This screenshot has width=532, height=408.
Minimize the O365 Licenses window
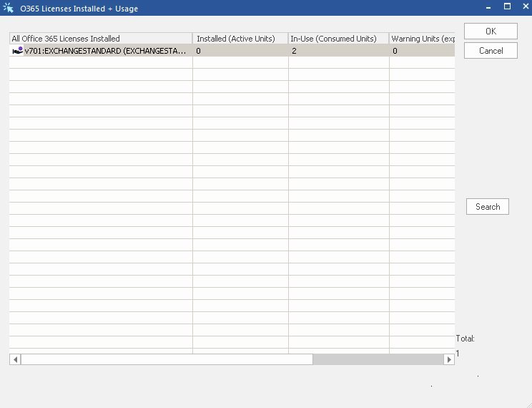pos(488,7)
